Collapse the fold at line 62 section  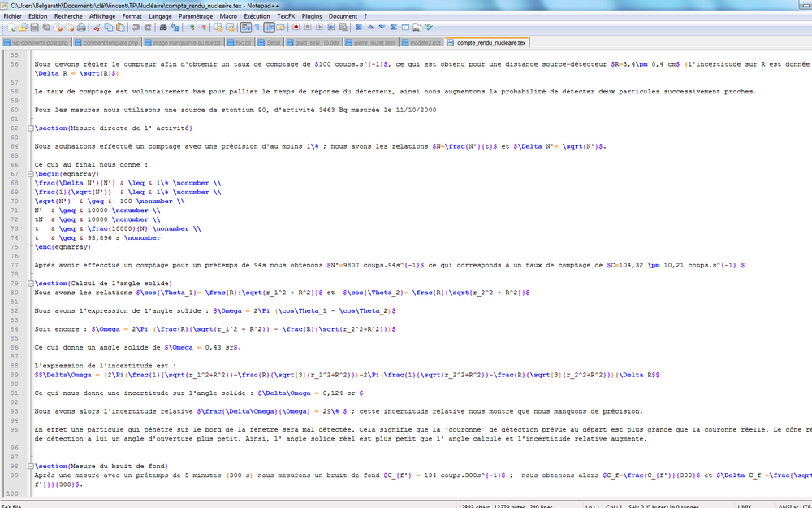tap(29, 128)
